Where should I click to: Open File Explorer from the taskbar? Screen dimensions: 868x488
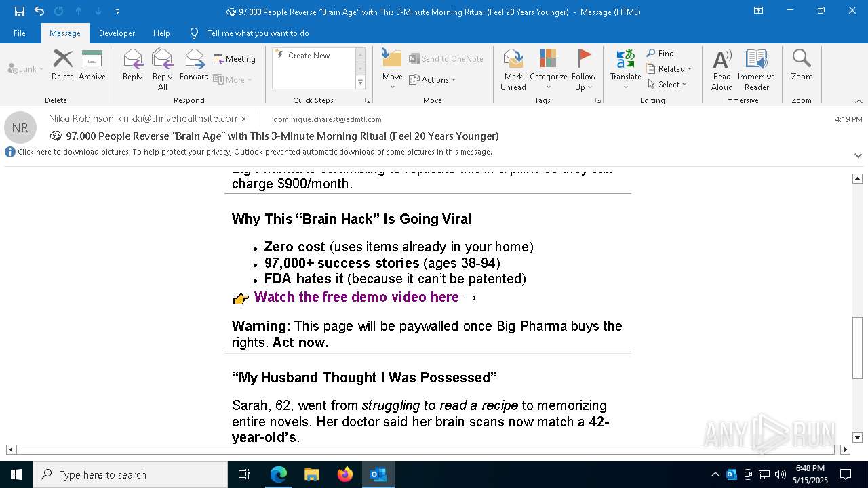pyautogui.click(x=312, y=474)
